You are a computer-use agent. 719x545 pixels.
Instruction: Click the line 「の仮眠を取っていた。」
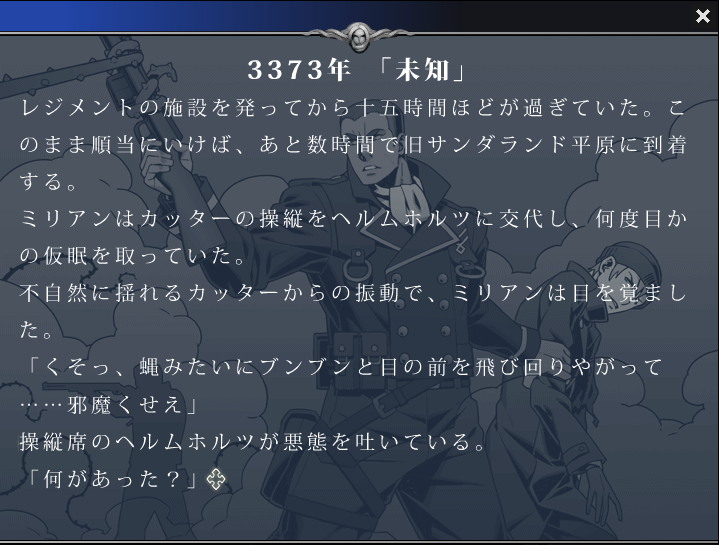pyautogui.click(x=134, y=256)
